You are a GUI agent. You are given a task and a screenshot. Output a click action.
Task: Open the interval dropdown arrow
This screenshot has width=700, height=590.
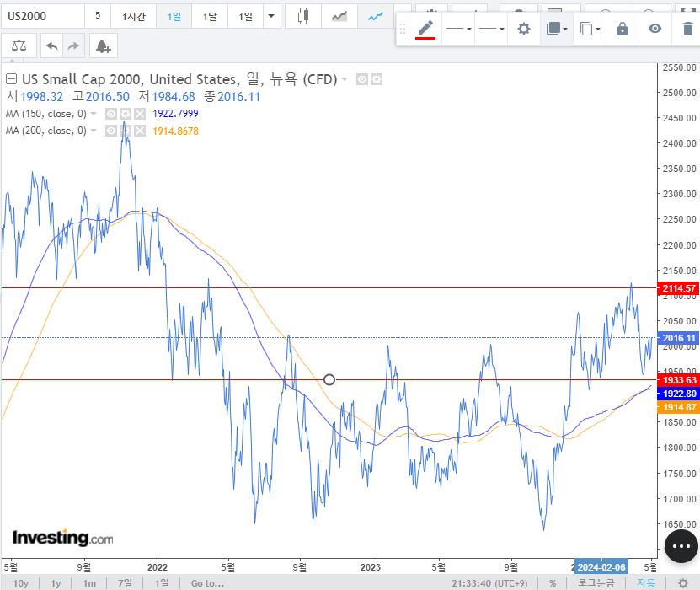tap(271, 17)
